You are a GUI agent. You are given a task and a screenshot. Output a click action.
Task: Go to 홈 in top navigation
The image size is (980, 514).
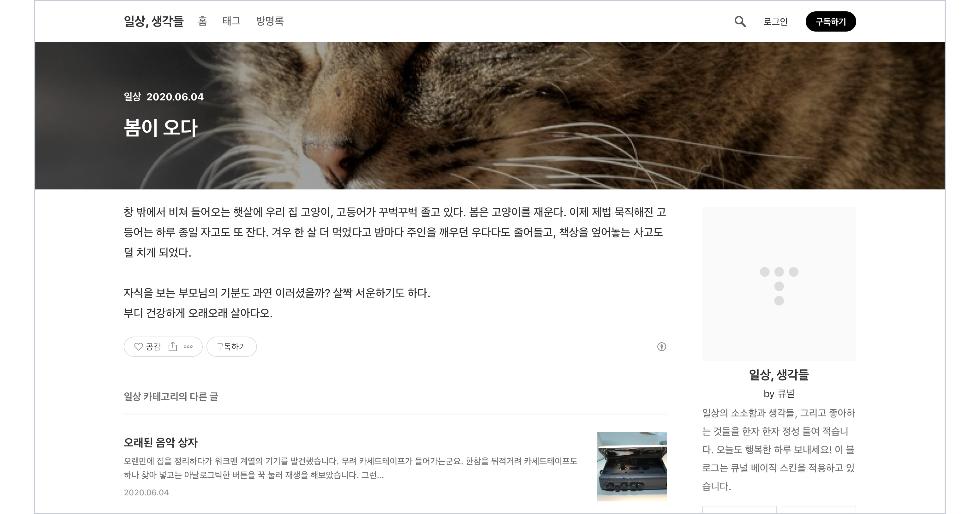click(202, 21)
